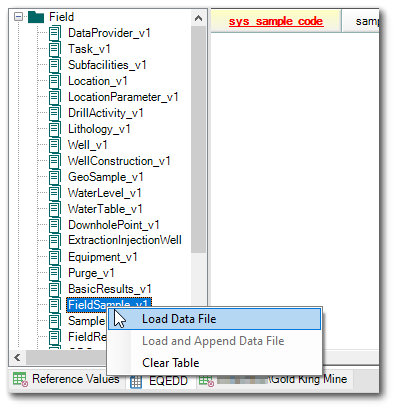Click the horizontal scrollbar left arrow
The image size is (395, 409).
tap(17, 358)
